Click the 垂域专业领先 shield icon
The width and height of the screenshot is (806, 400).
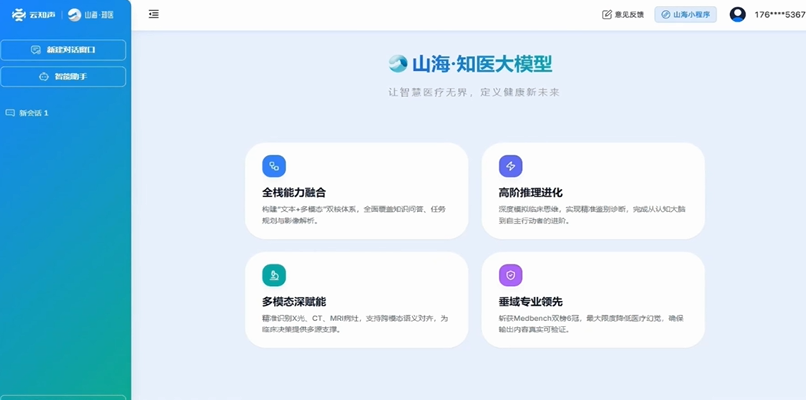[x=510, y=275]
